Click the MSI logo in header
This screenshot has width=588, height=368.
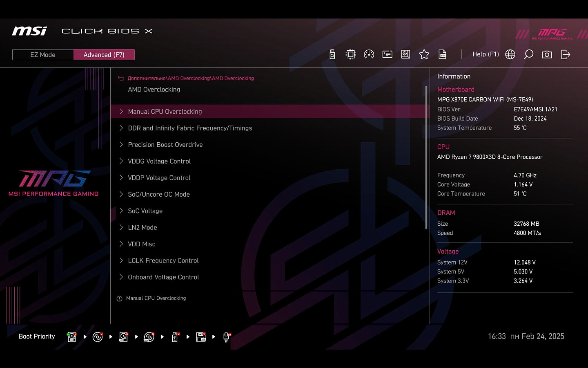[x=29, y=31]
